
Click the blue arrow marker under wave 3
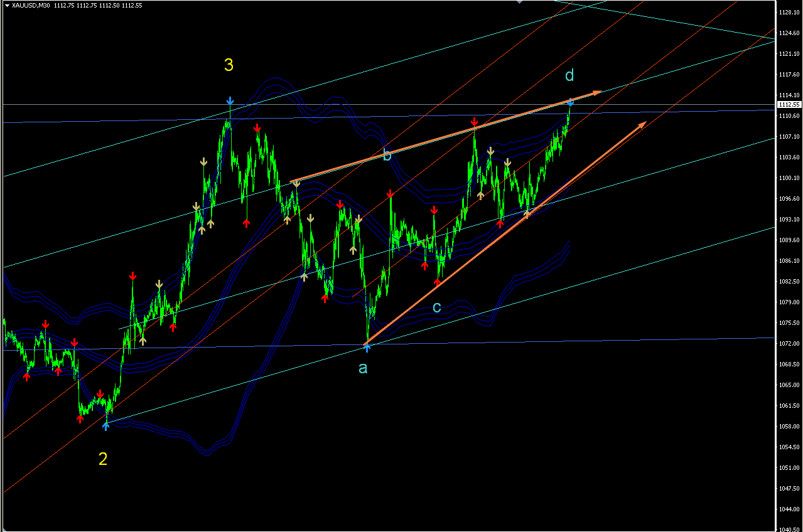pyautogui.click(x=230, y=101)
